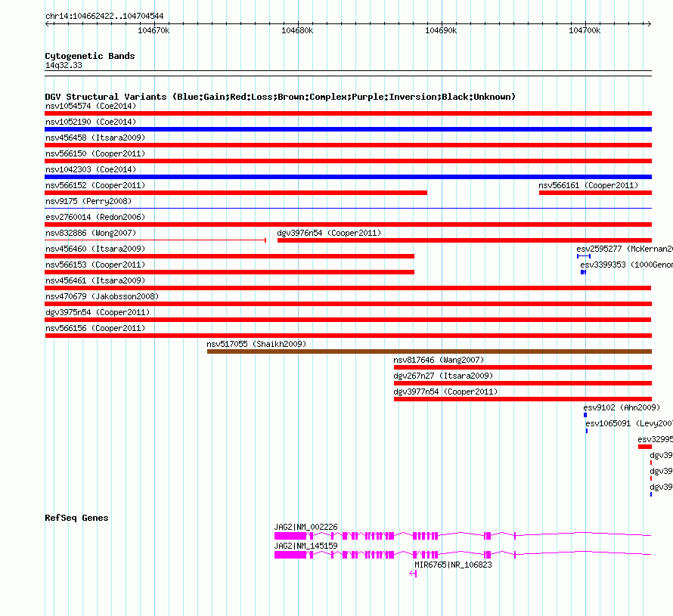Click the MIR6765|NR_106823 gene label

tap(453, 565)
